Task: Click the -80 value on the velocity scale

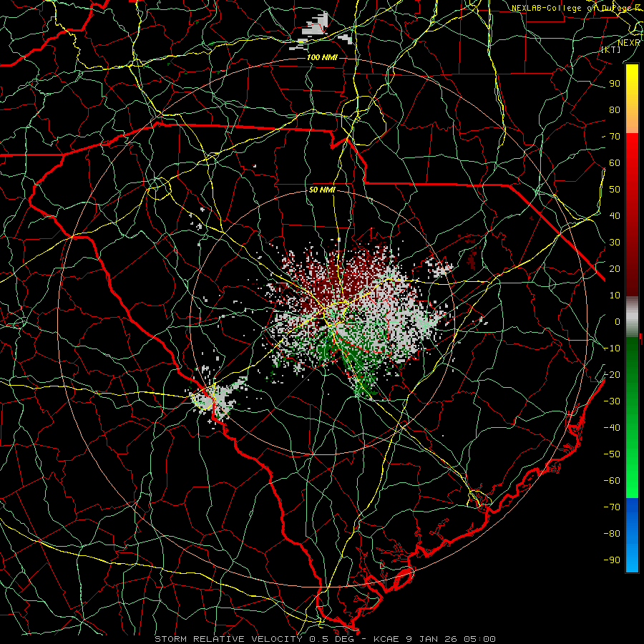Action: pyautogui.click(x=612, y=534)
